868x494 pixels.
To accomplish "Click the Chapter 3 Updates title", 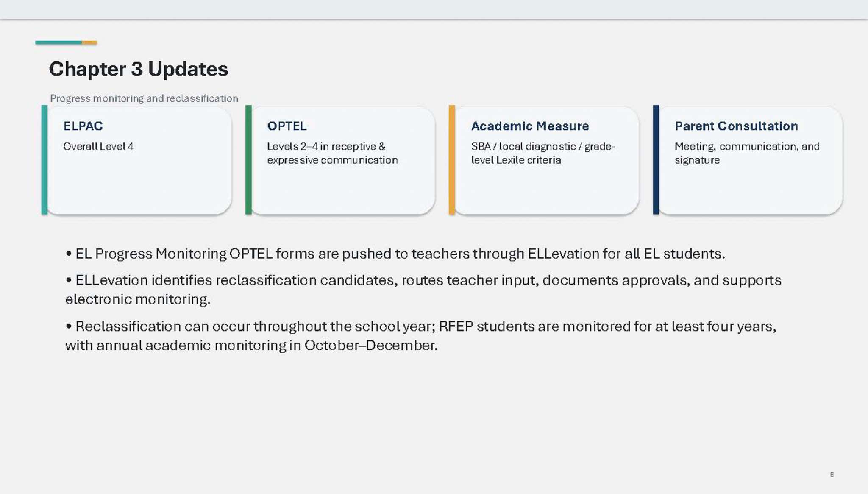I will tap(138, 69).
